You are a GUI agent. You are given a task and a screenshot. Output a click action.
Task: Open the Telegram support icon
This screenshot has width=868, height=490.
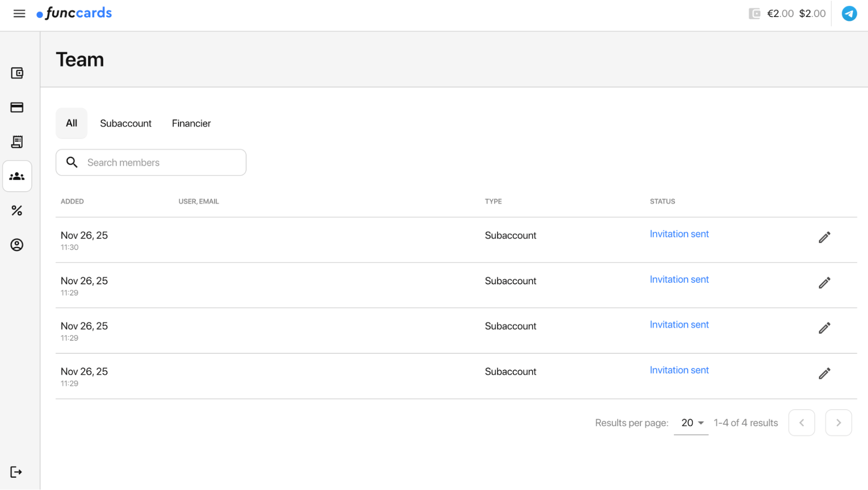pyautogui.click(x=849, y=13)
